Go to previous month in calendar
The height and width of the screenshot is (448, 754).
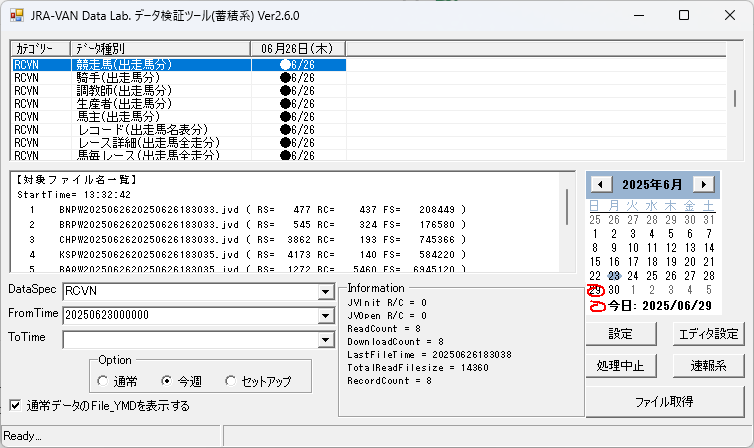[x=601, y=184]
